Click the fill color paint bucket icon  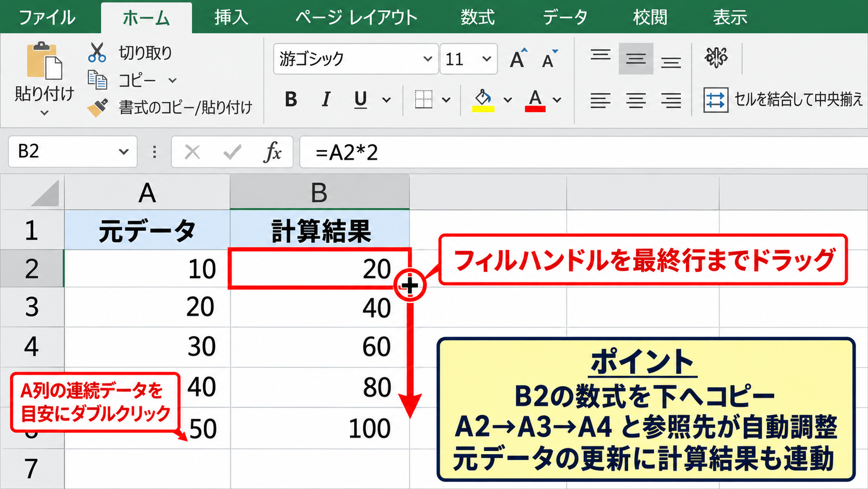point(483,100)
